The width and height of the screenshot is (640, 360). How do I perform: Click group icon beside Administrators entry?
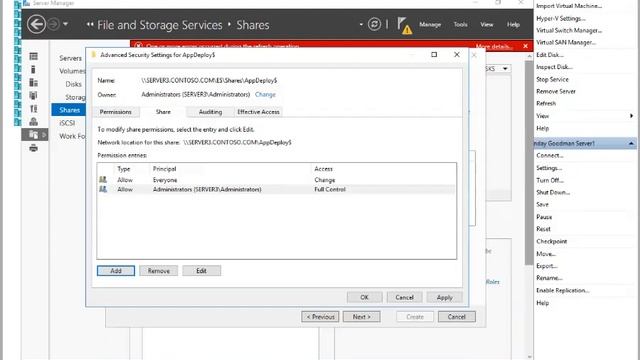(x=103, y=189)
